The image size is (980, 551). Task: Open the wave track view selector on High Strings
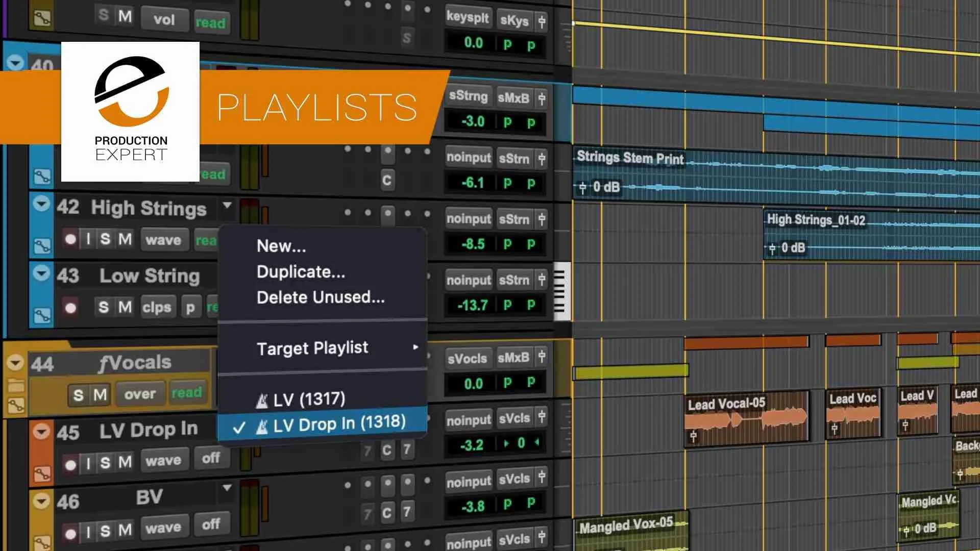(164, 240)
